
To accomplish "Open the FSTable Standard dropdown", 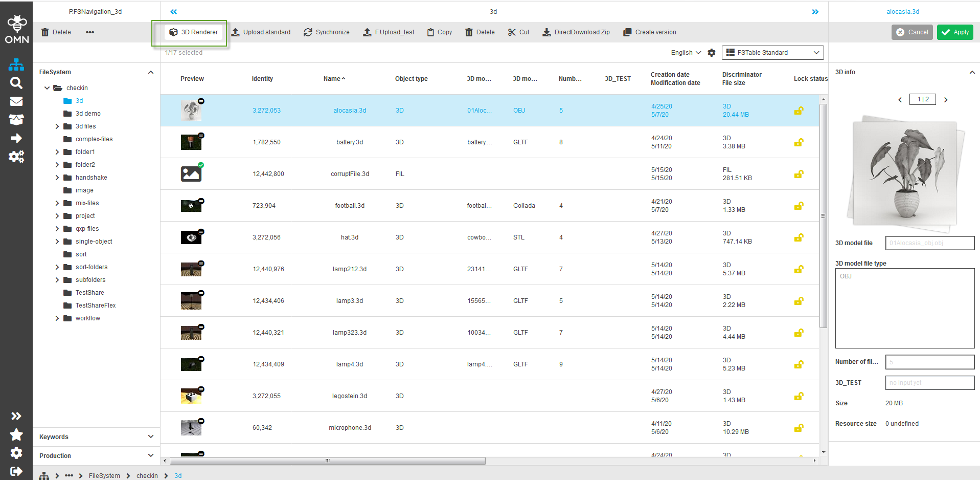I will click(772, 53).
